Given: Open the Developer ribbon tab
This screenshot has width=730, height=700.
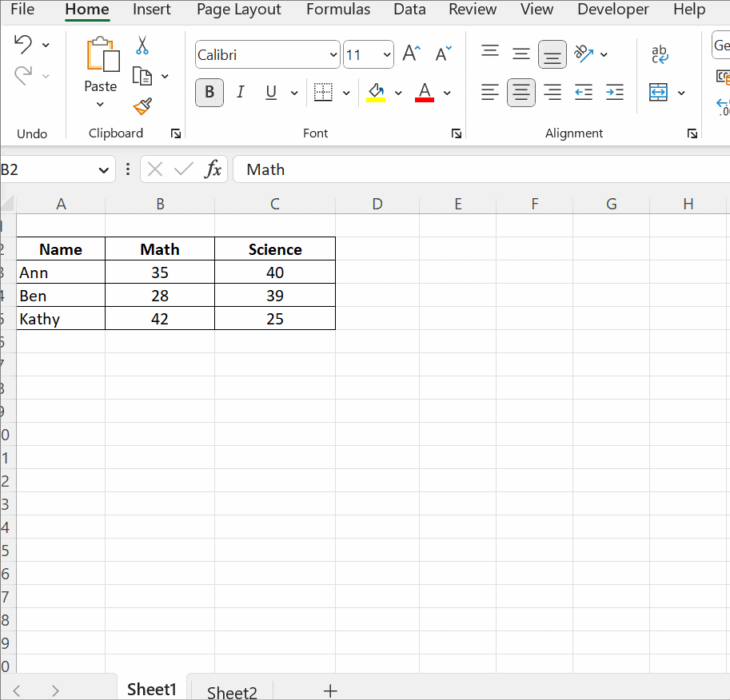Looking at the screenshot, I should pos(612,10).
